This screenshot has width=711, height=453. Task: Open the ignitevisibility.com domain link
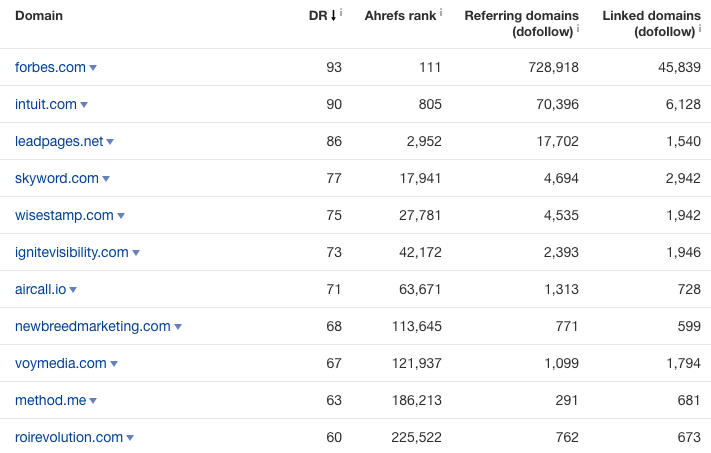click(72, 252)
